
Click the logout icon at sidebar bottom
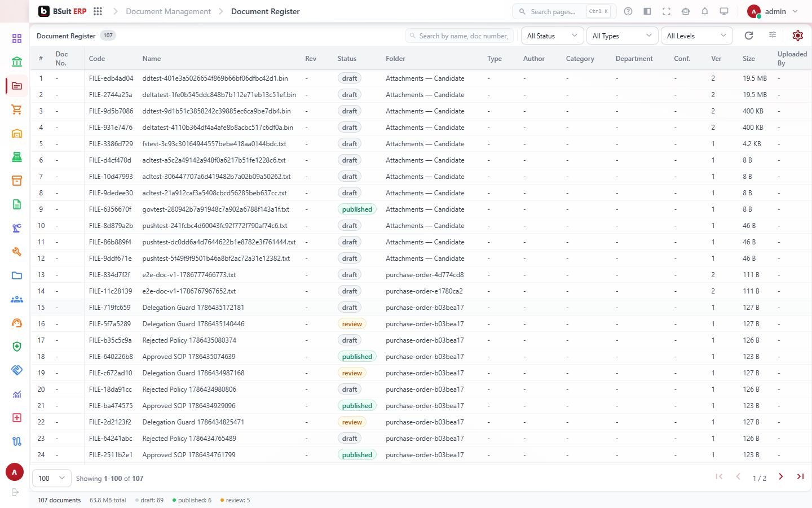(x=15, y=492)
